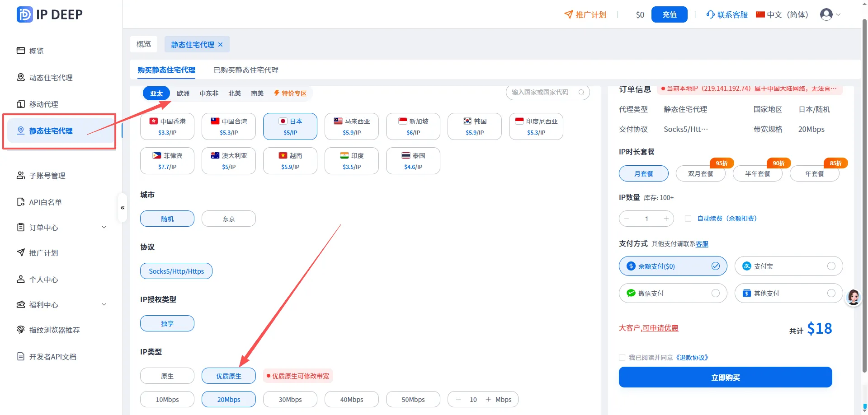
Task: Choose 50Mbps bandwidth
Action: [x=413, y=399]
